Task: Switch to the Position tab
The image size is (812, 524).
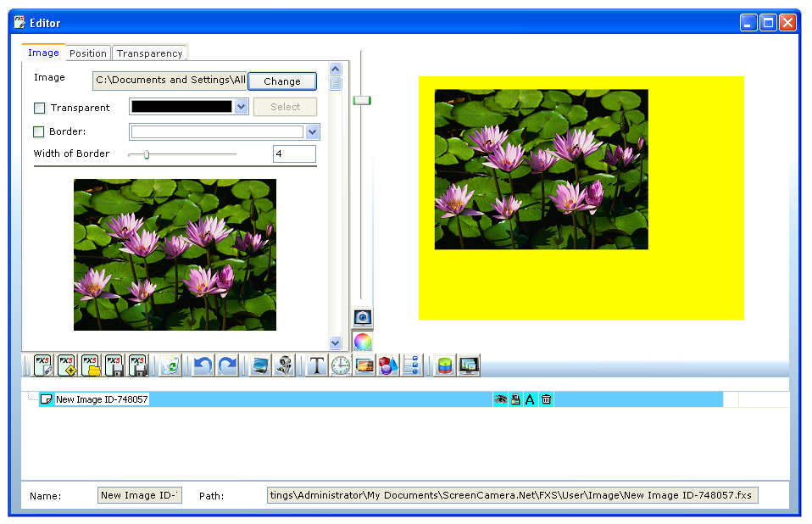Action: click(x=87, y=53)
